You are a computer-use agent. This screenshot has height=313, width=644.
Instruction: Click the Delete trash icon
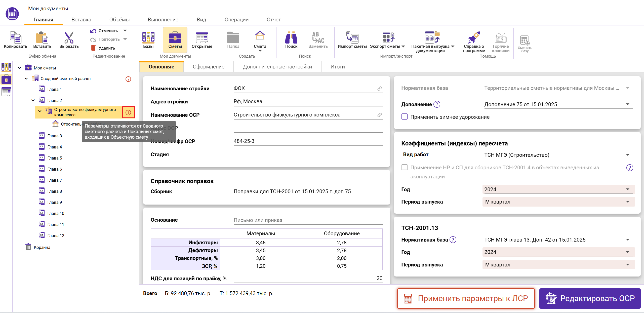[93, 48]
